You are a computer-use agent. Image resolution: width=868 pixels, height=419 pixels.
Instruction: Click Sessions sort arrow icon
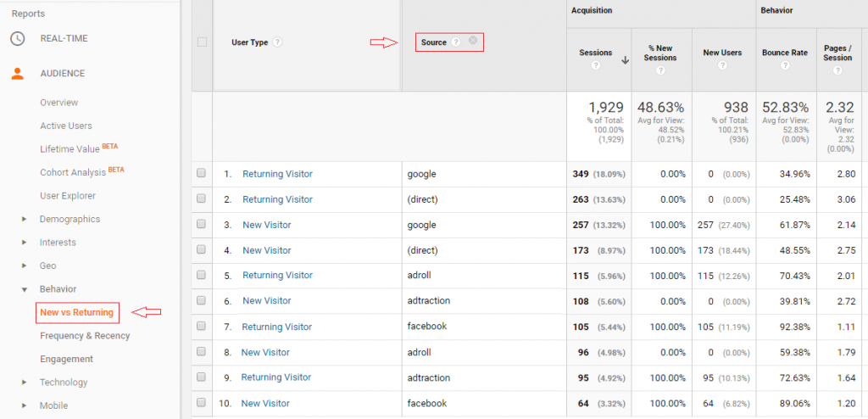pos(625,60)
